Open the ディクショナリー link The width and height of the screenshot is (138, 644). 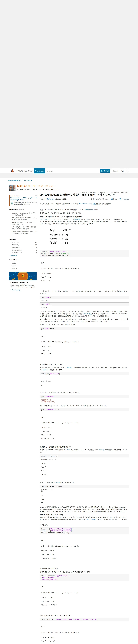(46, 219)
